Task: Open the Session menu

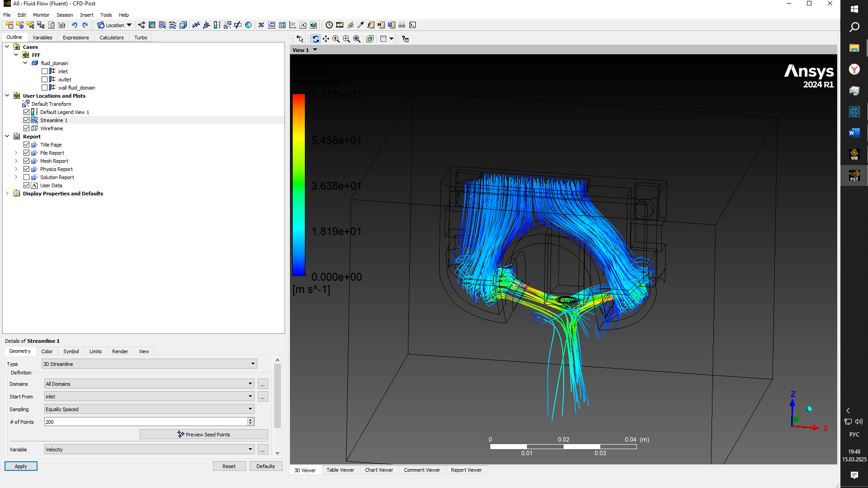Action: click(65, 15)
